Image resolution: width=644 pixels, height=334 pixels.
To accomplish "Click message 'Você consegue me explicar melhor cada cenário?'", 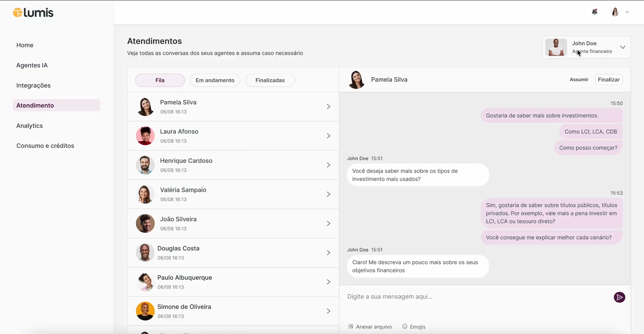I will (552, 237).
